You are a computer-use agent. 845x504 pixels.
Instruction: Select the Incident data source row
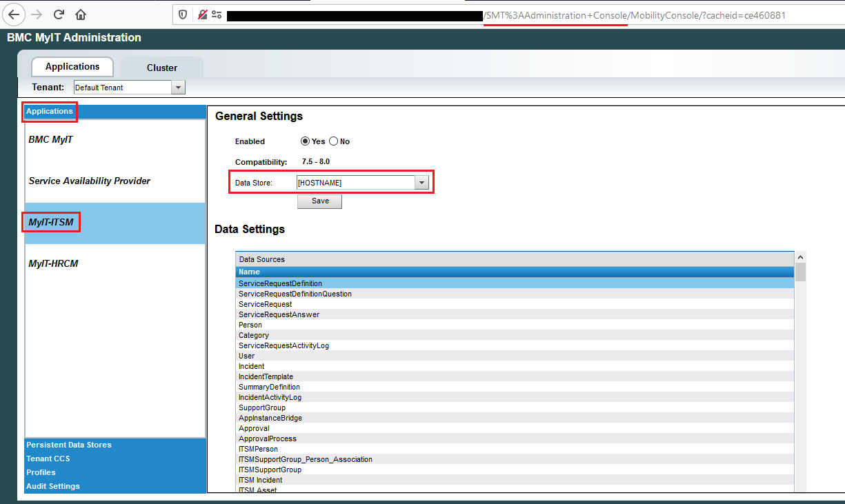click(x=515, y=366)
